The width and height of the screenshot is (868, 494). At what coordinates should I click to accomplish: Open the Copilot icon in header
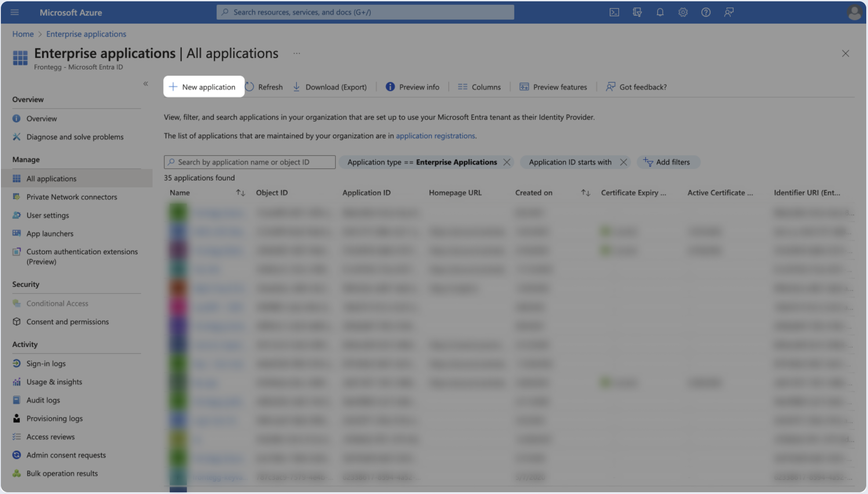[637, 12]
